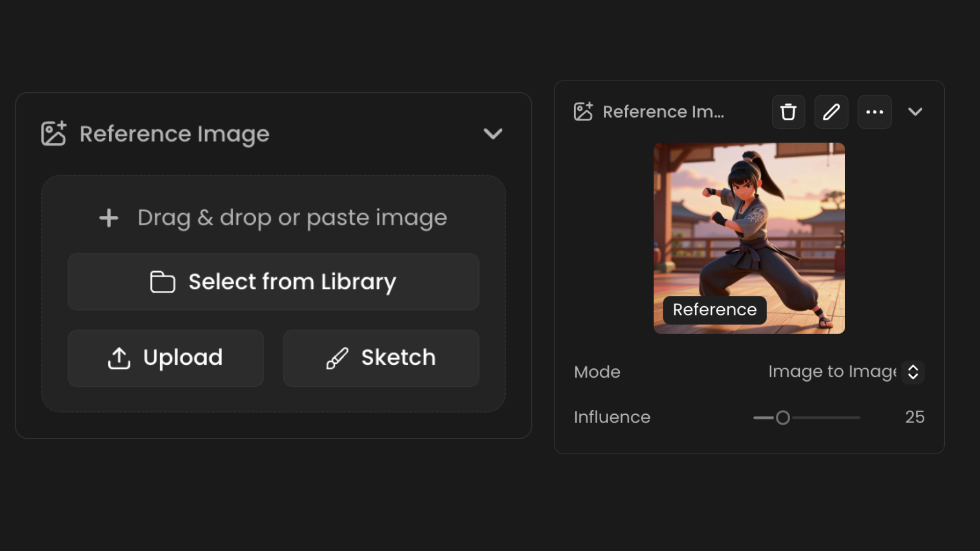Click the Influence slider handle
This screenshot has height=551, width=980.
coord(782,418)
